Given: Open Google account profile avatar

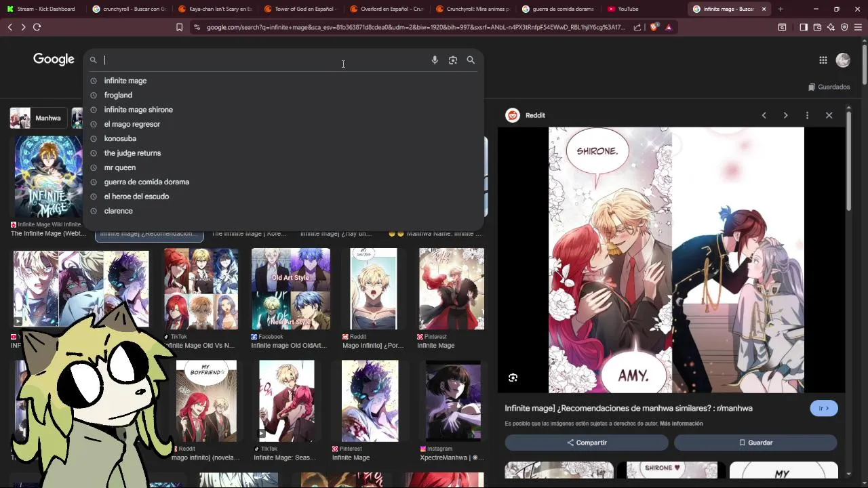Looking at the screenshot, I should (843, 60).
